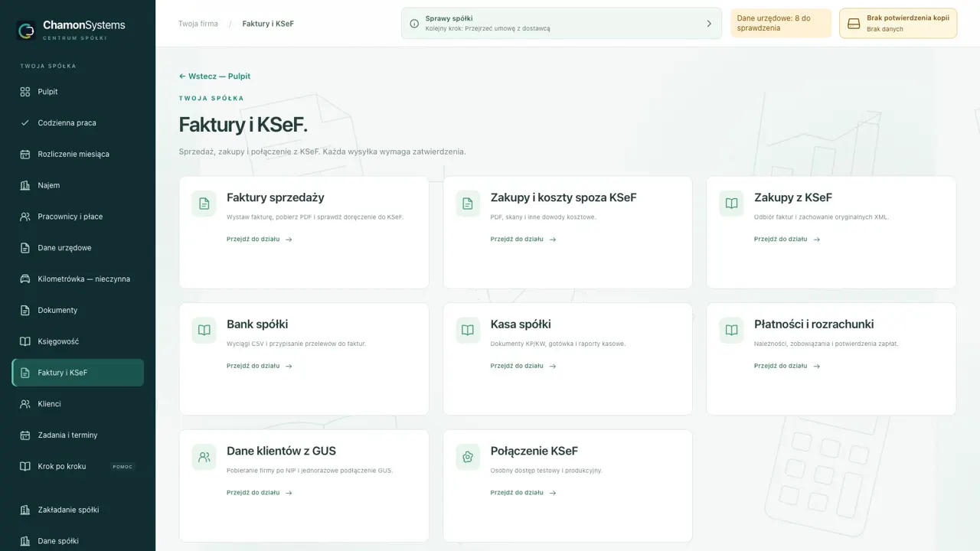This screenshot has height=551, width=980.
Task: Click the Płatności i rozrachunki card icon
Action: tap(731, 331)
